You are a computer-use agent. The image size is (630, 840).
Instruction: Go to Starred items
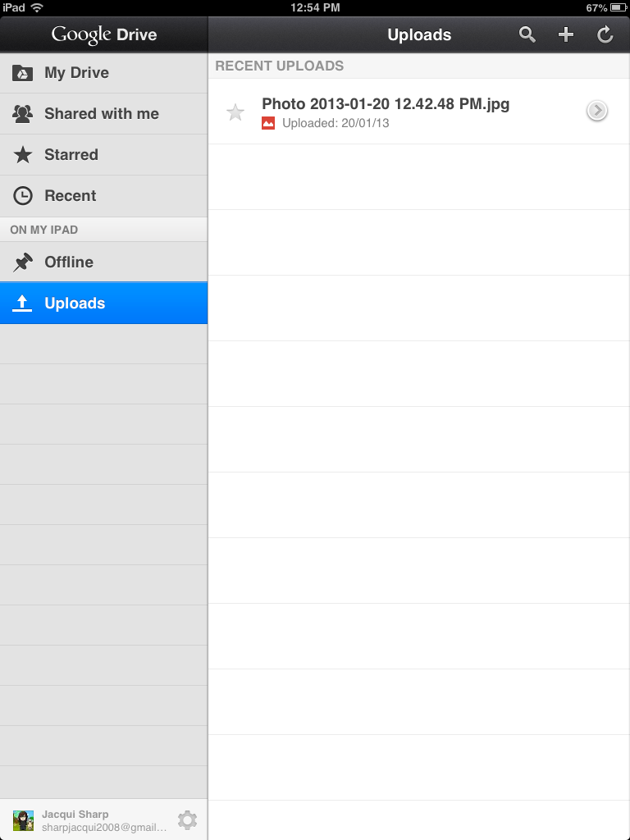[x=103, y=154]
